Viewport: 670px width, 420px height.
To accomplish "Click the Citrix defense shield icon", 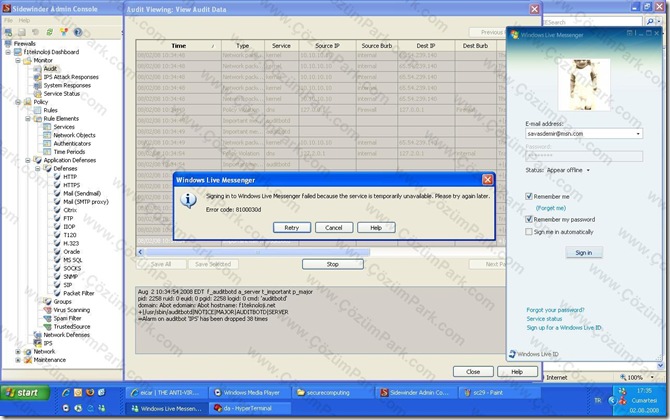I will [57, 210].
